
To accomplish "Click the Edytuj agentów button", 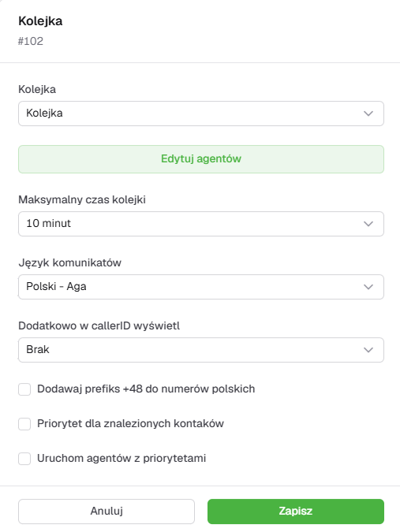I will click(x=201, y=159).
